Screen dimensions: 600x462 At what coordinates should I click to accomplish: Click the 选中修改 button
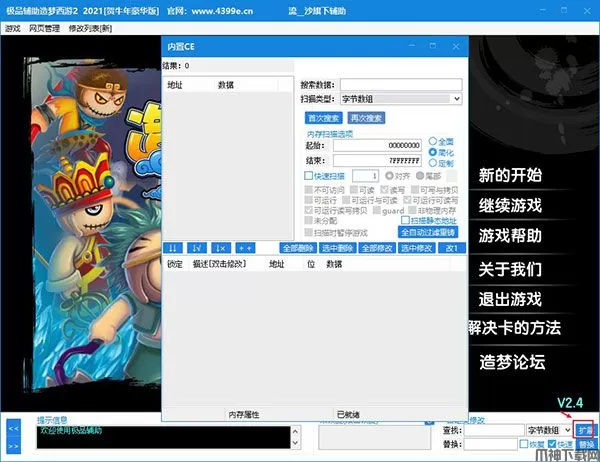point(416,248)
